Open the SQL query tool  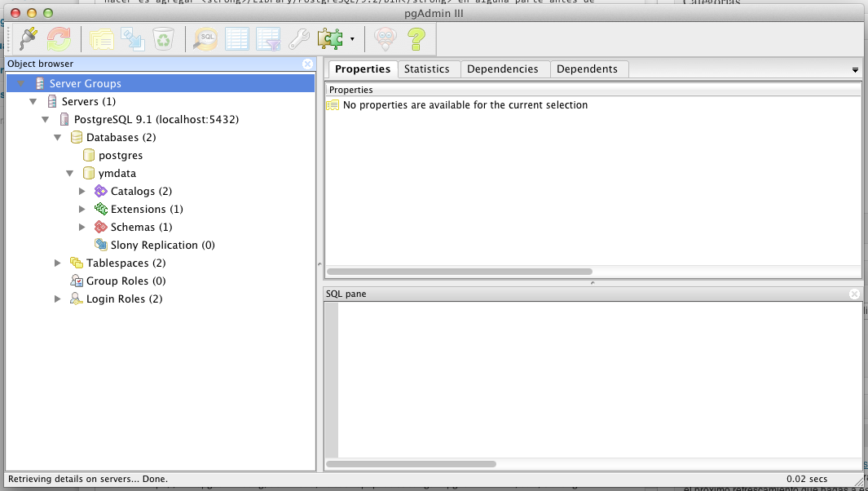[x=205, y=38]
